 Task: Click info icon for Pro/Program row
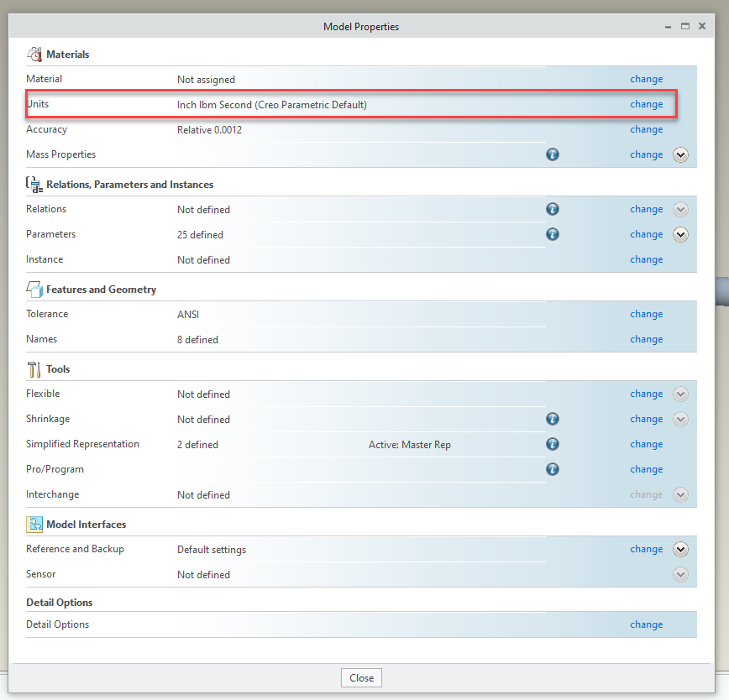(x=553, y=469)
